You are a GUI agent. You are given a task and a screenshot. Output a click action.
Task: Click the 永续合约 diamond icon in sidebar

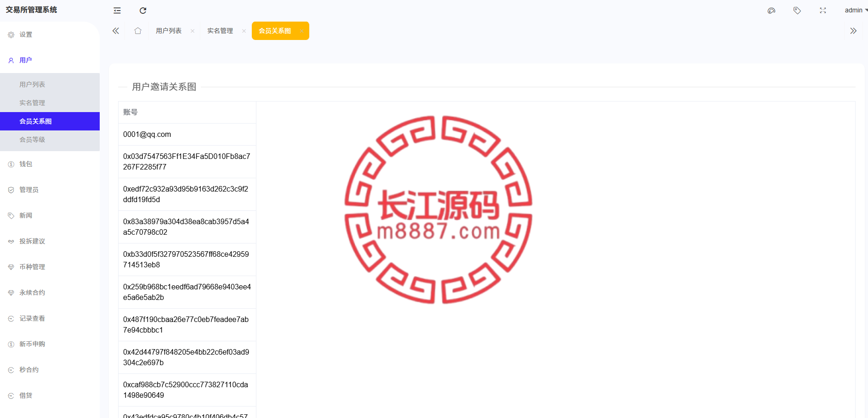(11, 293)
